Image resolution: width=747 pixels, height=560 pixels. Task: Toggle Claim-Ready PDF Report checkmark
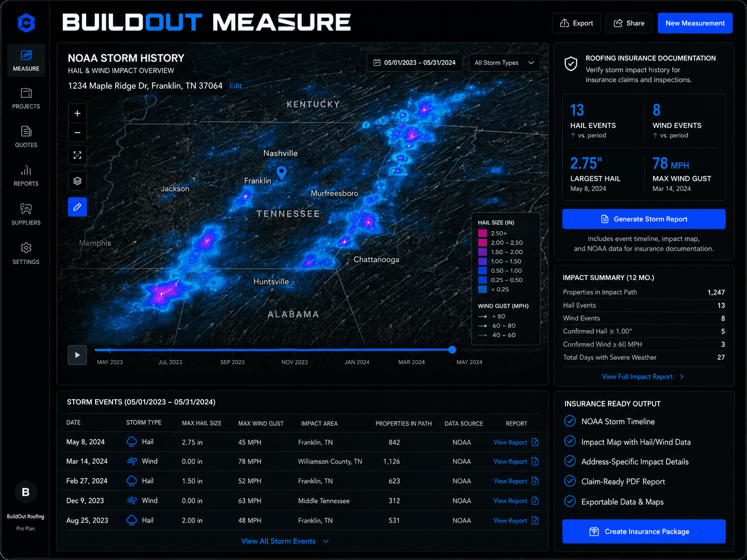point(570,481)
